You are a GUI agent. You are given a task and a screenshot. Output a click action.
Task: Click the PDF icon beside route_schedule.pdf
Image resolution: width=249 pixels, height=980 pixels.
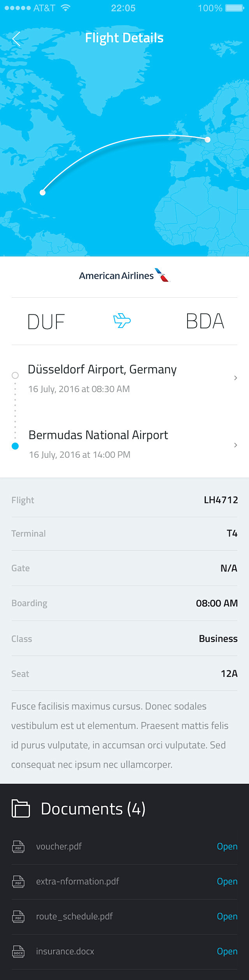(x=18, y=917)
